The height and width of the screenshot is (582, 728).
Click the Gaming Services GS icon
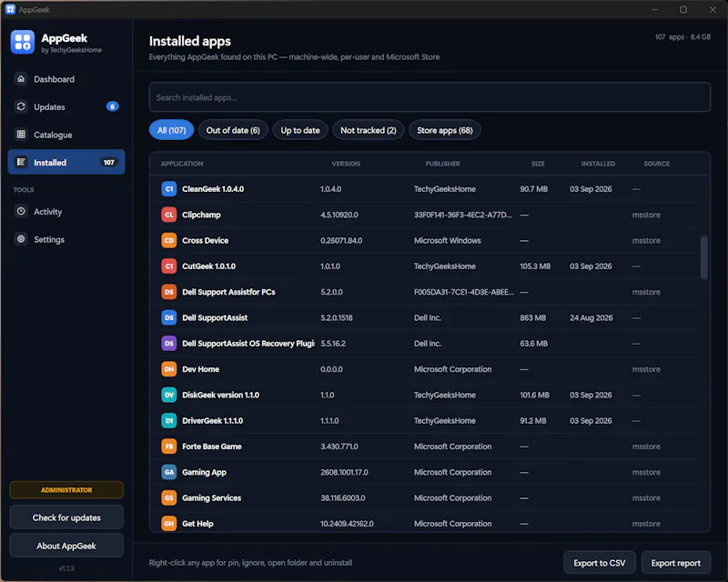(169, 497)
